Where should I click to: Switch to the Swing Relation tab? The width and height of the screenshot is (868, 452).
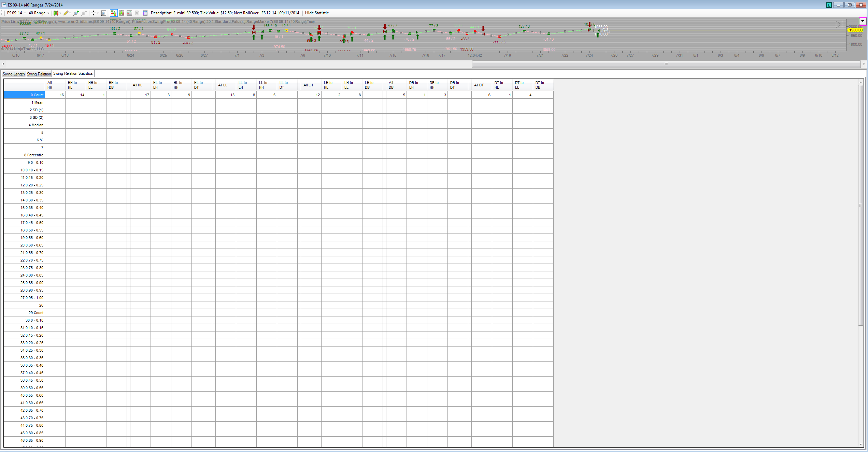39,74
